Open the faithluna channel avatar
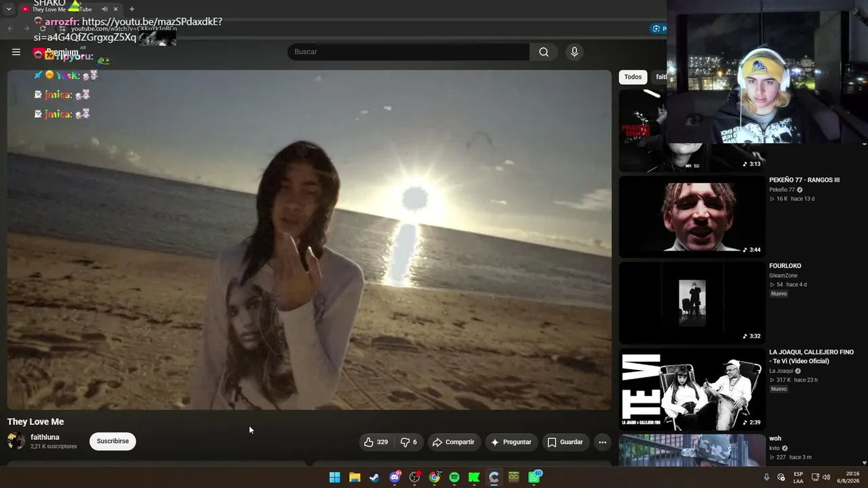The image size is (868, 488). [x=16, y=441]
